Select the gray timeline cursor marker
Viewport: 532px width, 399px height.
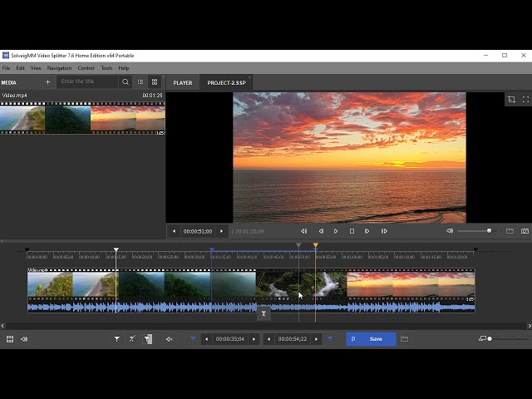point(298,245)
